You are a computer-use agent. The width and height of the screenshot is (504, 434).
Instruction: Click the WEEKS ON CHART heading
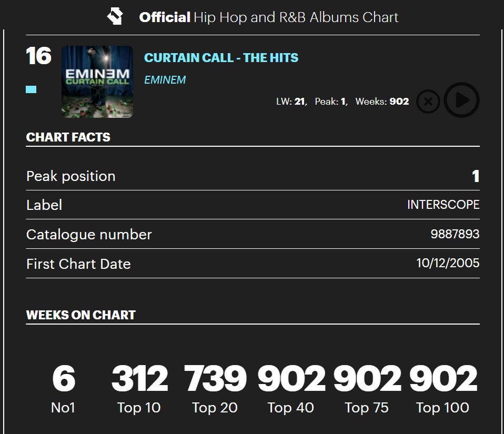pyautogui.click(x=80, y=315)
